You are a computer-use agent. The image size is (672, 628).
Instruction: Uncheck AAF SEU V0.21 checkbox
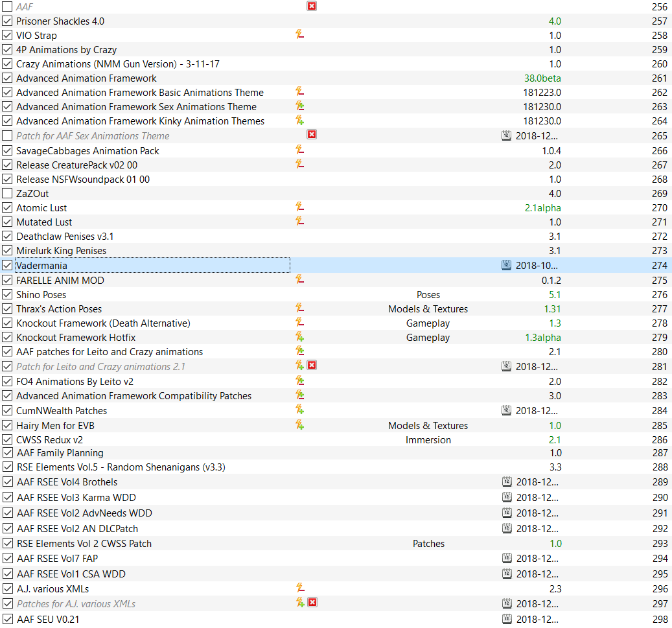[x=8, y=619]
